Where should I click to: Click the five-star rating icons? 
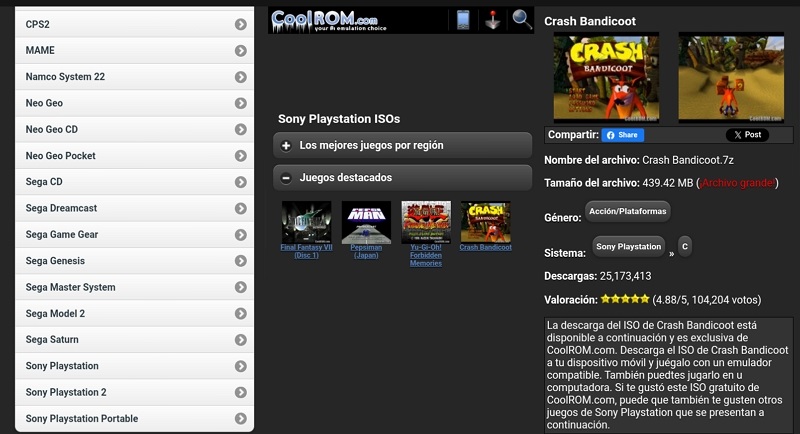[x=625, y=299]
